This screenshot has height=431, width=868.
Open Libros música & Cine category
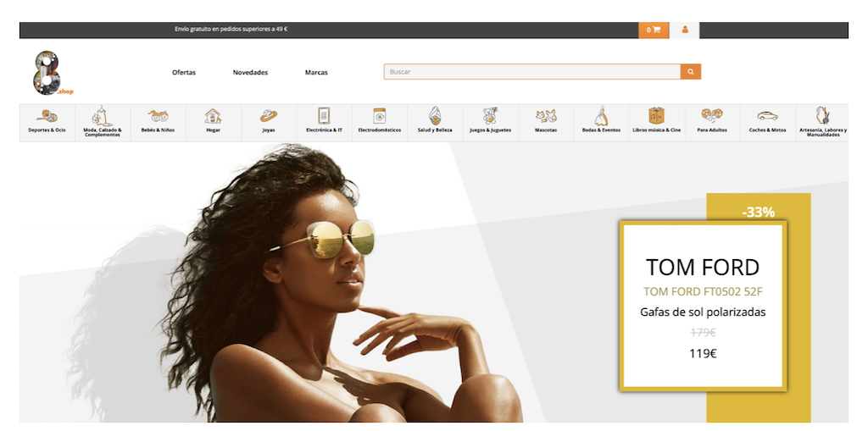657,122
